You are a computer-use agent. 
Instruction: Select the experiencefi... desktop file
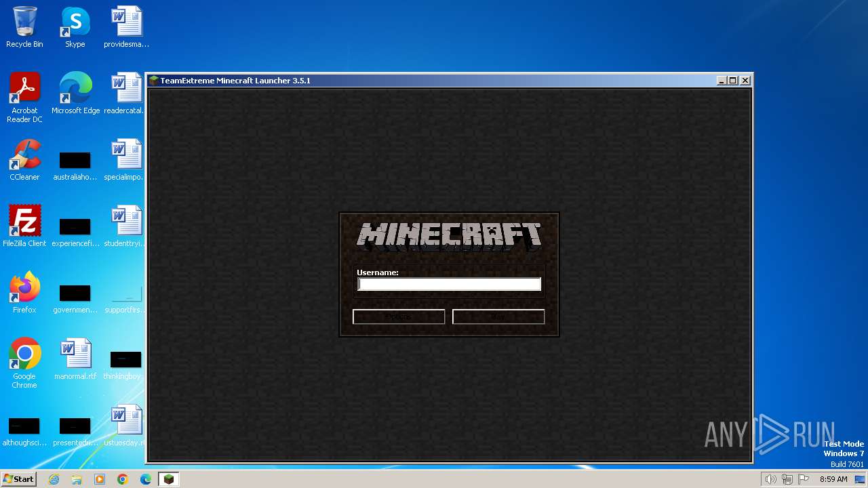[x=75, y=232]
